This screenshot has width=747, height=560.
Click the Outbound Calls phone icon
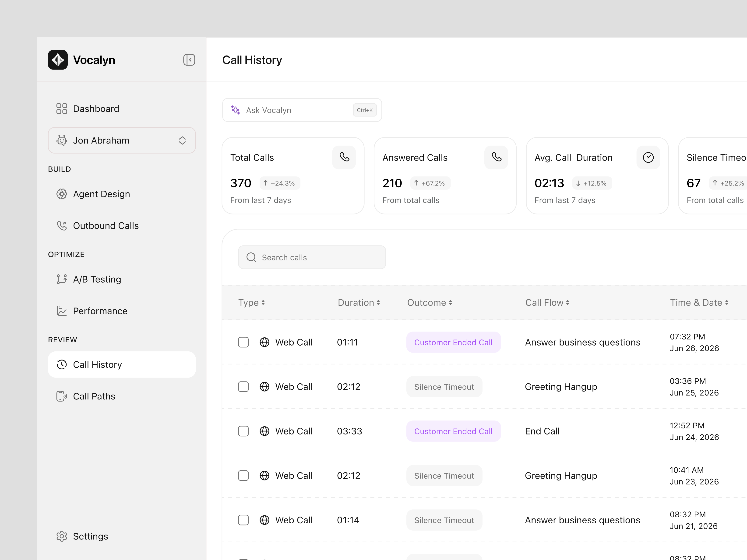(x=61, y=225)
